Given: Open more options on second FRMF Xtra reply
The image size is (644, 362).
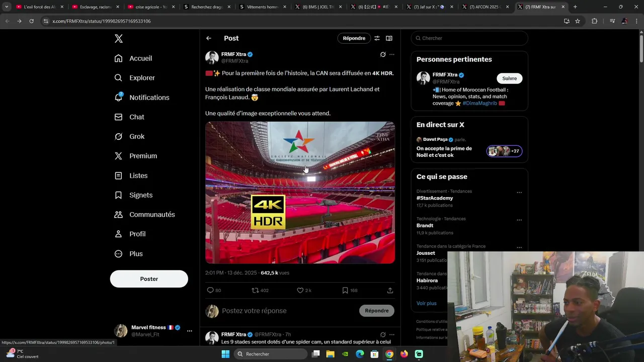Looking at the screenshot, I should coord(392,334).
